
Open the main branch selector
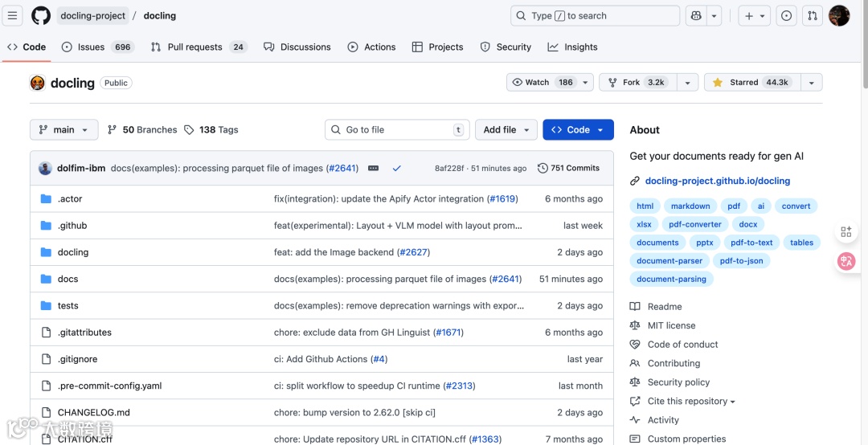point(63,129)
